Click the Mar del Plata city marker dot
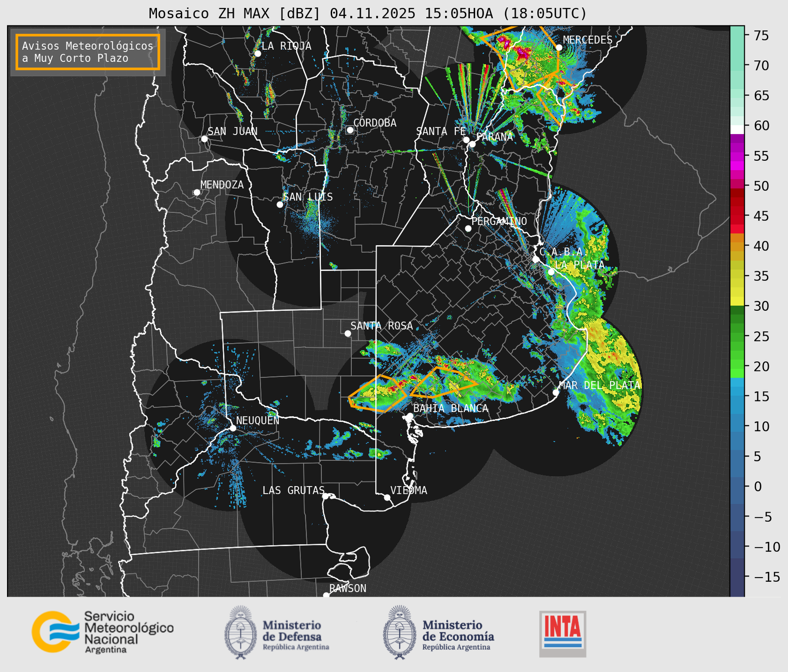The height and width of the screenshot is (672, 788). point(556,393)
